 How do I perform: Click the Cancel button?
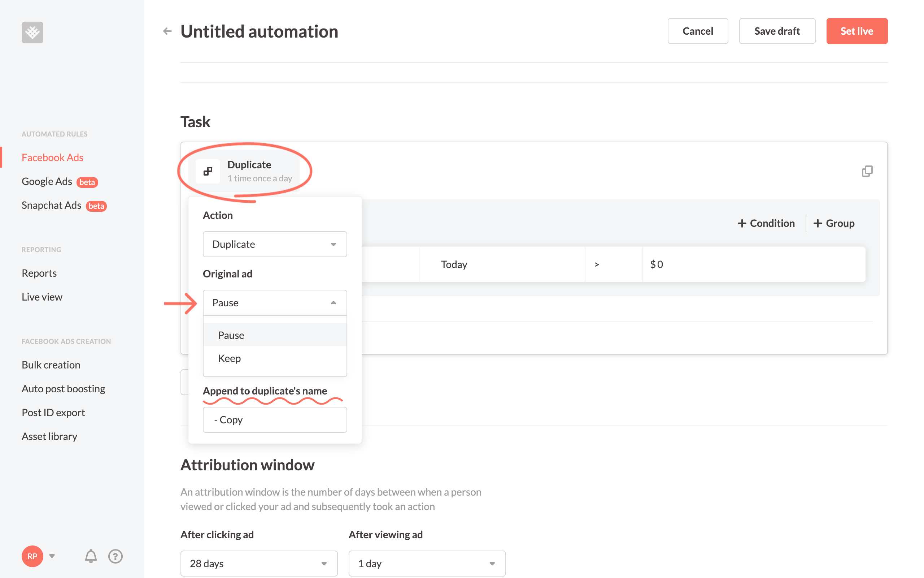(x=698, y=31)
